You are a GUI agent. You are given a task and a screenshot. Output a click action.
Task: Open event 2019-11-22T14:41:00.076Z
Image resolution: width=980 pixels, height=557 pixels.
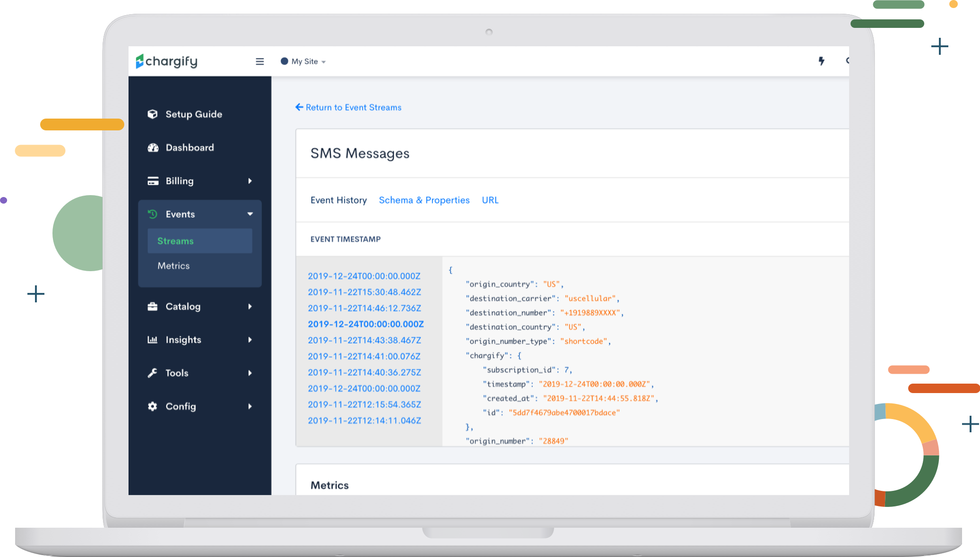tap(364, 356)
